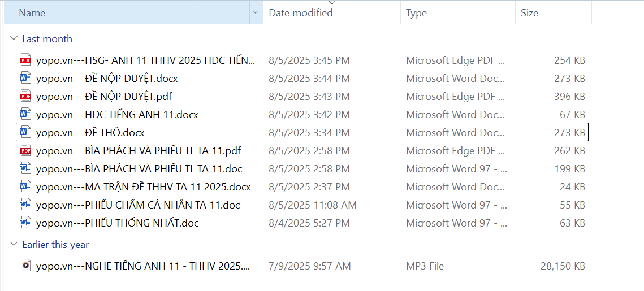
Task: Sort files by the Date modified column
Action: tap(301, 12)
